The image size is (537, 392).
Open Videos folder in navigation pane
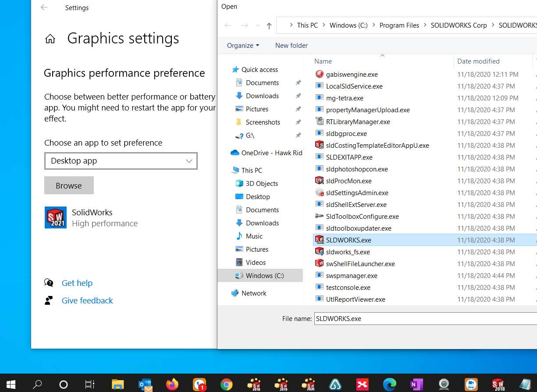click(x=256, y=263)
